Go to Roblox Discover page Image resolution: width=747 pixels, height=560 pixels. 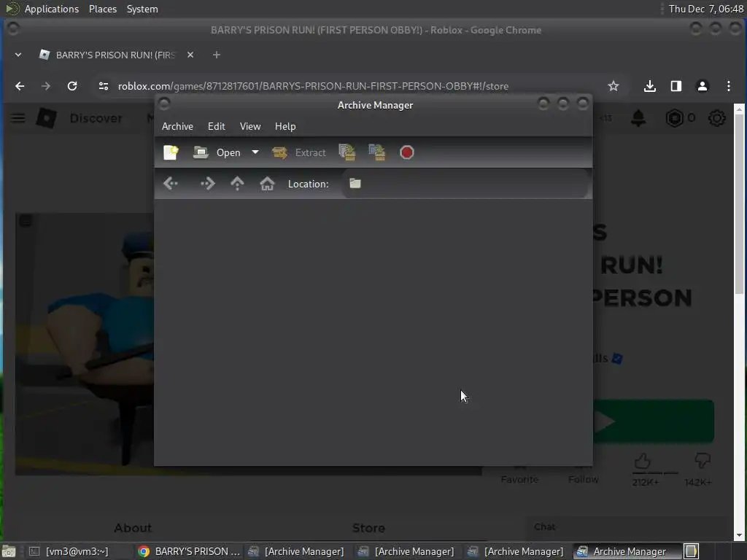96,118
